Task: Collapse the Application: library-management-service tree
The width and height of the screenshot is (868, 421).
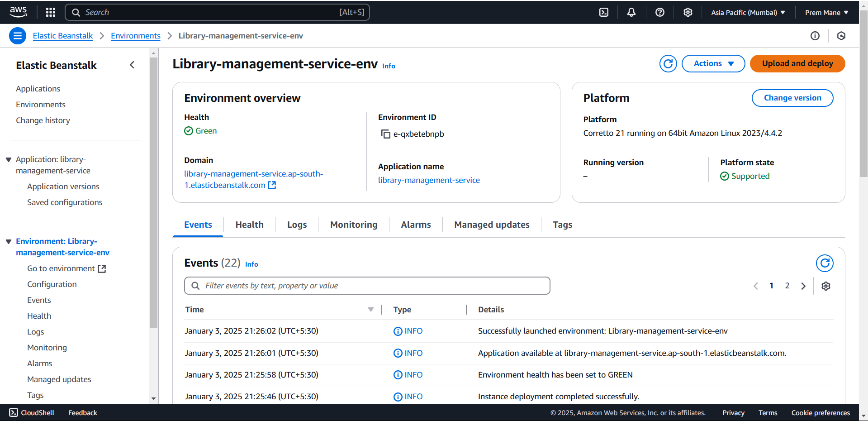Action: [x=9, y=160]
